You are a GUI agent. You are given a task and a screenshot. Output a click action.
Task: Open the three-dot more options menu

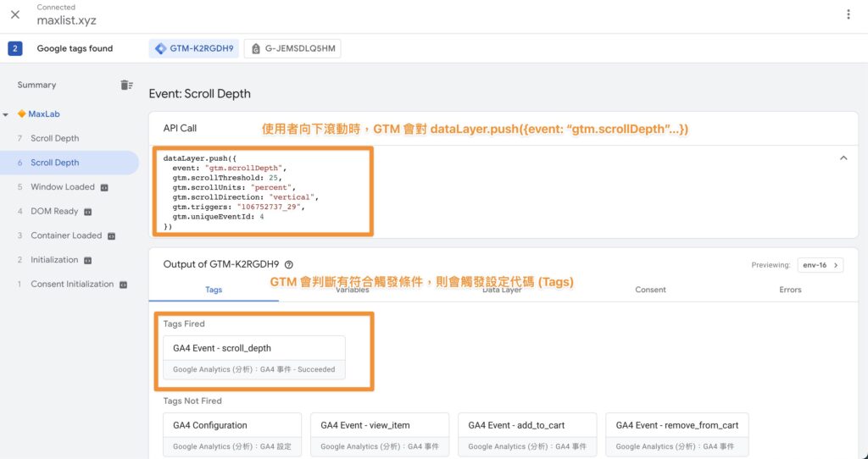(x=848, y=15)
